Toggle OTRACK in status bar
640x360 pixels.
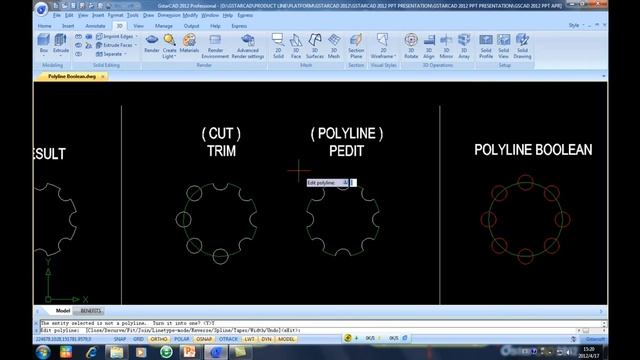[228, 339]
